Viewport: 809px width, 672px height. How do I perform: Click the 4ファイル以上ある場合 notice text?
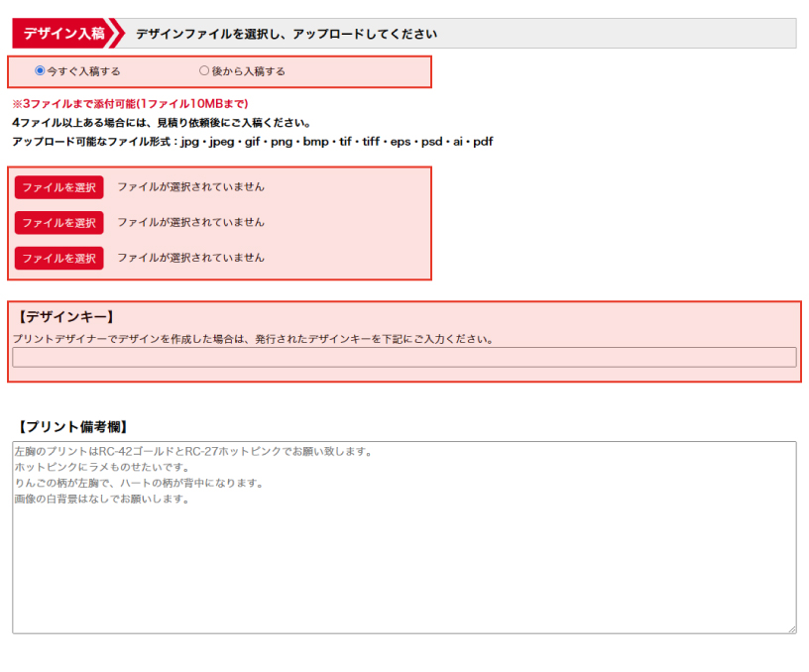click(162, 123)
